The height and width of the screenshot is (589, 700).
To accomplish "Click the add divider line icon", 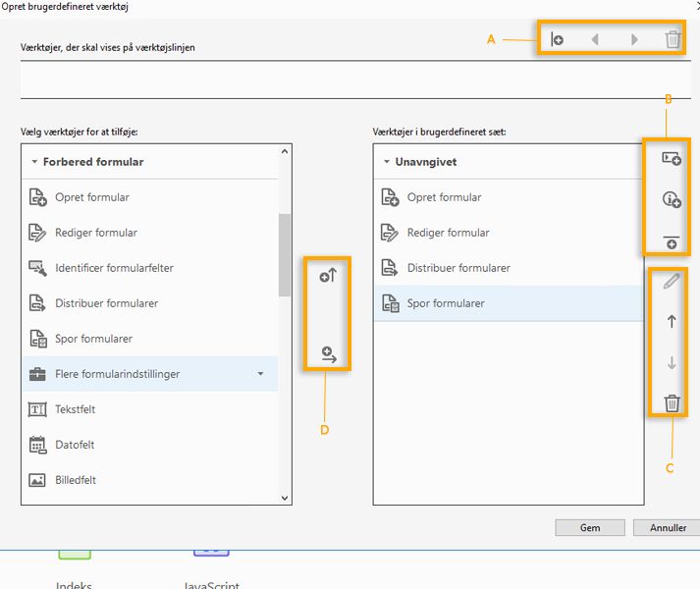I will (x=672, y=241).
